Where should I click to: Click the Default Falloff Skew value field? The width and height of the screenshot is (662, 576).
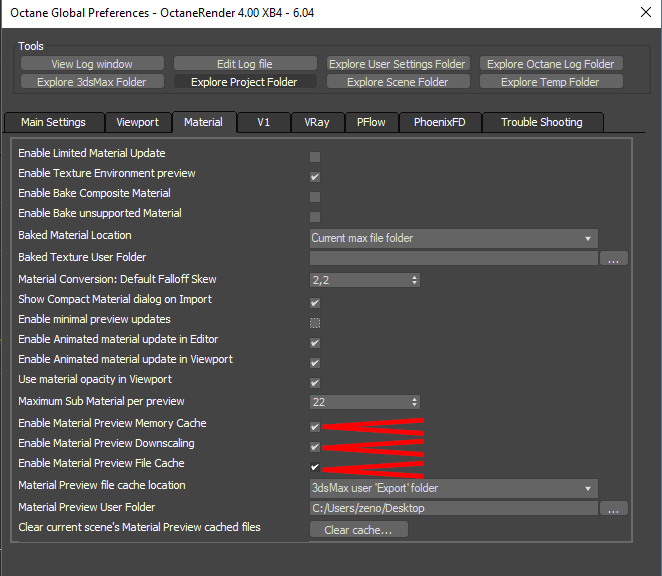(x=360, y=280)
